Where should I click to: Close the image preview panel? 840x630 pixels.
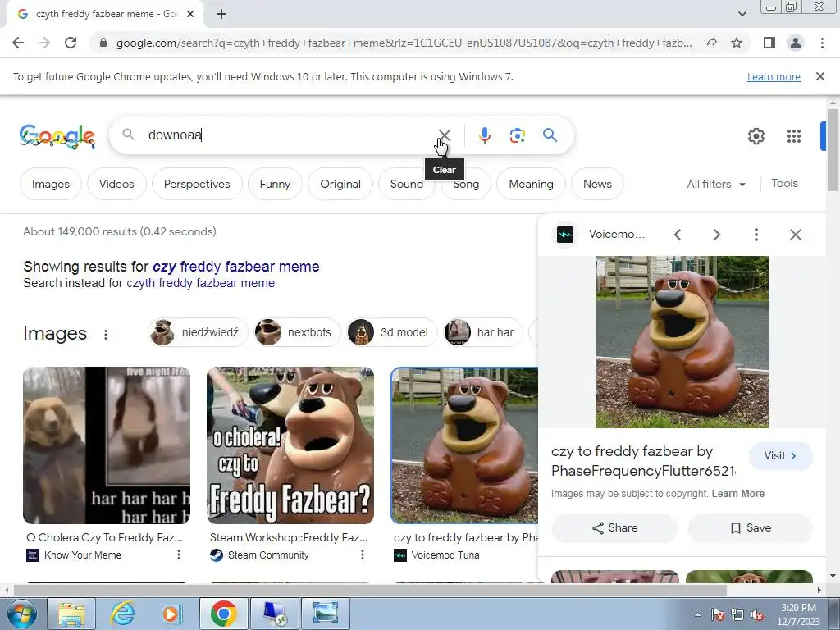[796, 235]
